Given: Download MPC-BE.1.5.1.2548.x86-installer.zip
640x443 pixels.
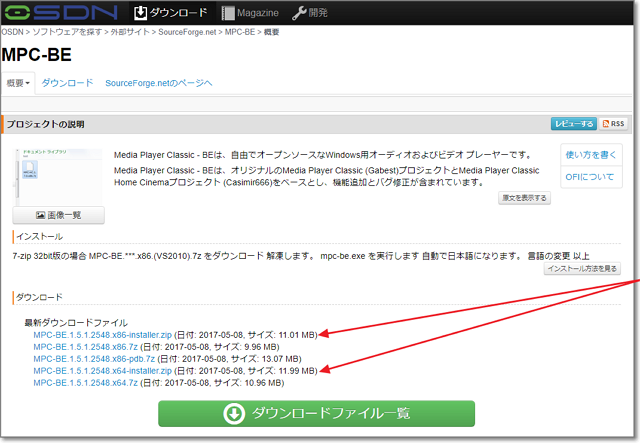Looking at the screenshot, I should [x=101, y=335].
